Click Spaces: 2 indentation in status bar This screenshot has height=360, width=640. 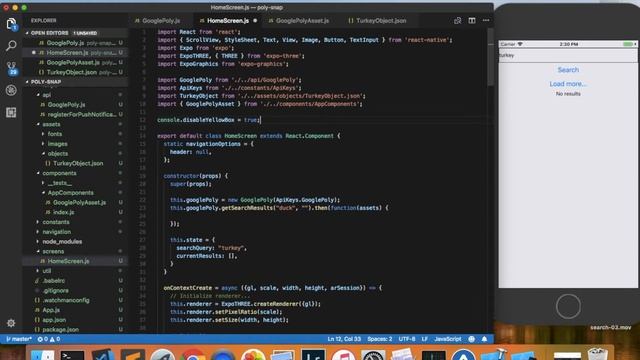pyautogui.click(x=380, y=339)
